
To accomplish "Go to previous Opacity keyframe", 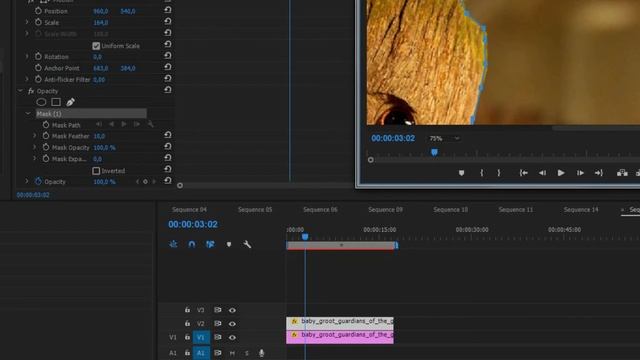I will tap(137, 182).
